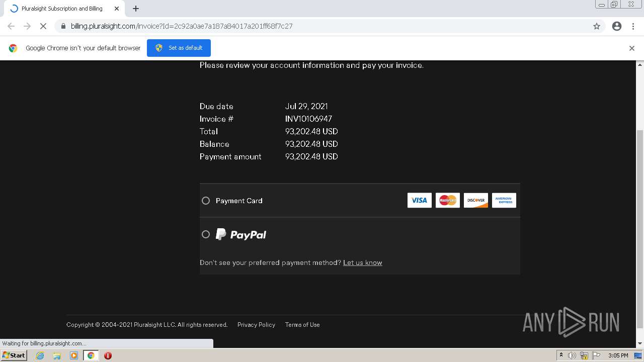
Task: Open Windows Media Player from taskbar
Action: (x=74, y=355)
